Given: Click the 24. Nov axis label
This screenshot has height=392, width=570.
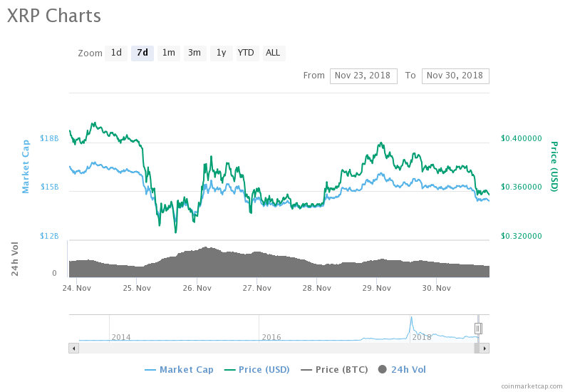Looking at the screenshot, I should click(77, 288).
